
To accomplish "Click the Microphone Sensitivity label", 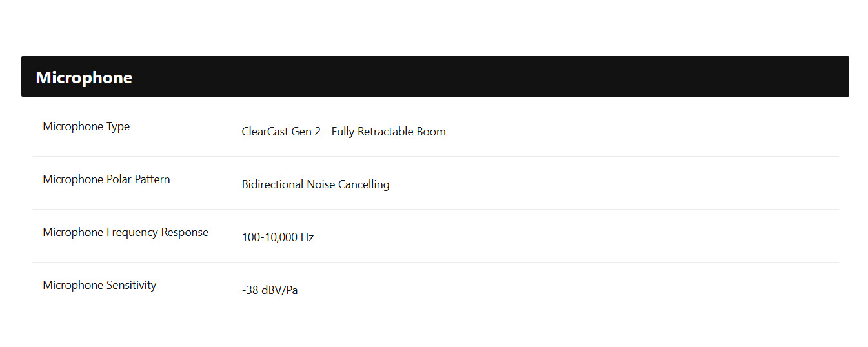I will (99, 285).
